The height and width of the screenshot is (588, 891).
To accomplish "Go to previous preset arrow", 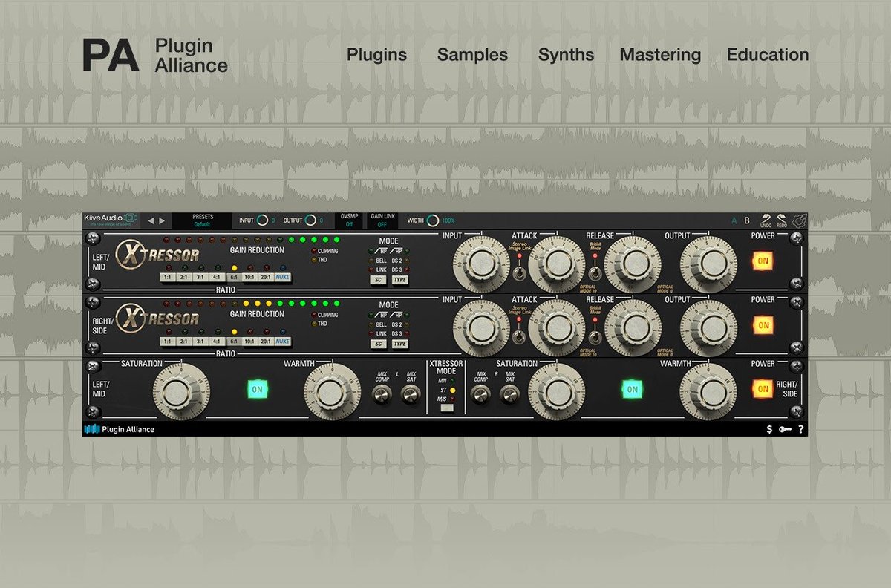I will (x=151, y=220).
